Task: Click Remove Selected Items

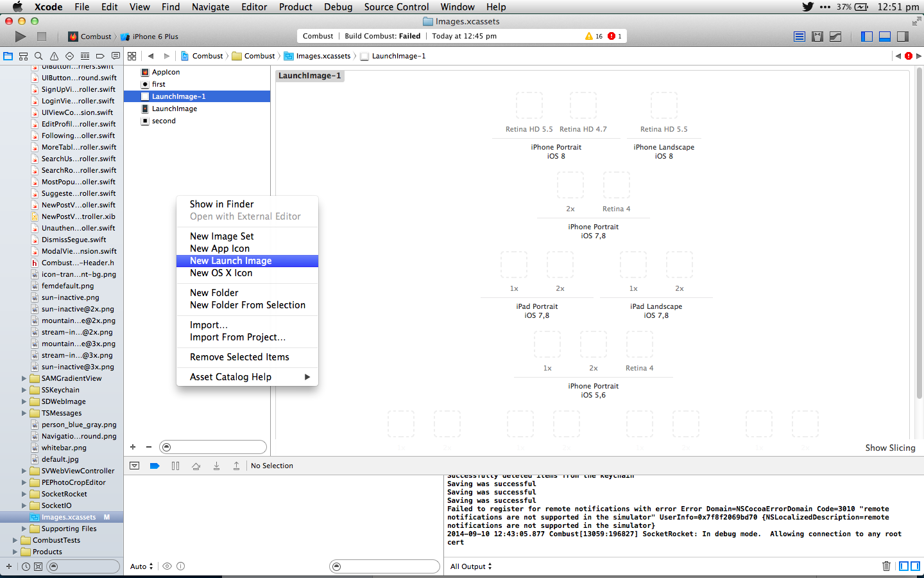Action: click(247, 357)
